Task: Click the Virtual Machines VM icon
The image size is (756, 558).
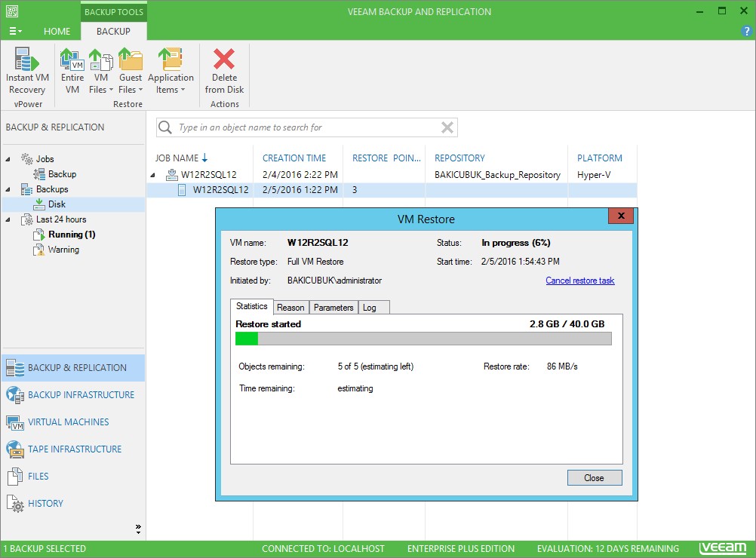Action: click(15, 422)
